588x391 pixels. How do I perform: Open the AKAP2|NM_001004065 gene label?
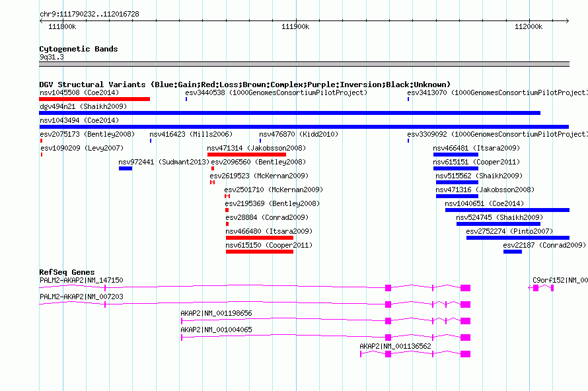[x=217, y=330]
